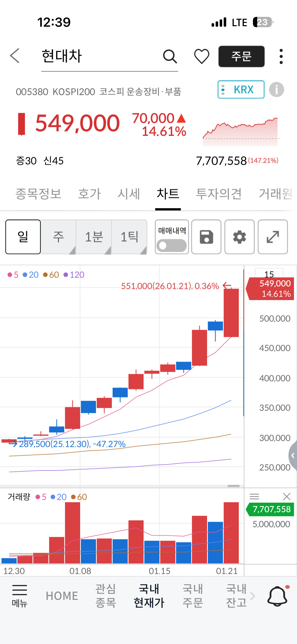Screen dimensions: 297x644
Task: Tap the red candlestick icon by price
Action: point(22,124)
